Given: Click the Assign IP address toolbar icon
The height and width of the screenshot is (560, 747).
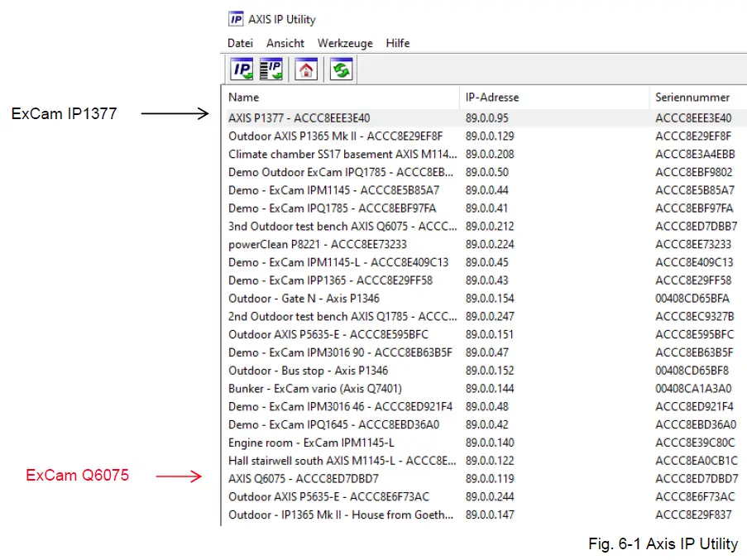Looking at the screenshot, I should coord(242,70).
